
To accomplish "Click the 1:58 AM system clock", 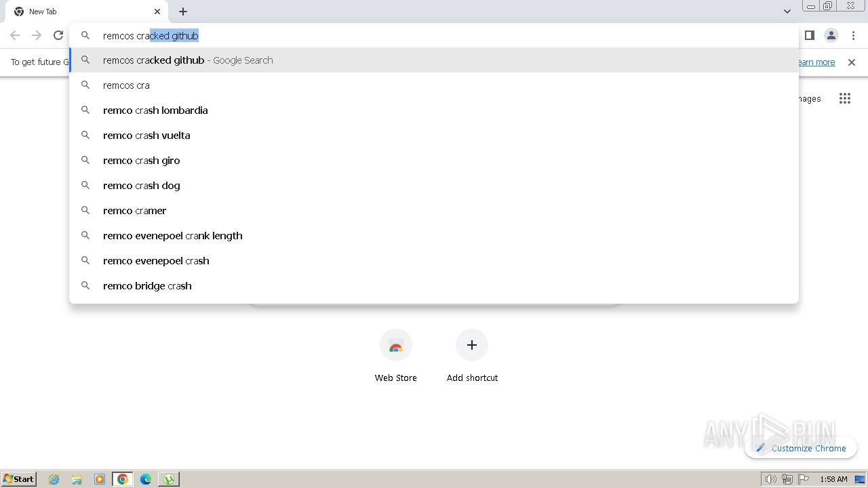I will point(833,479).
